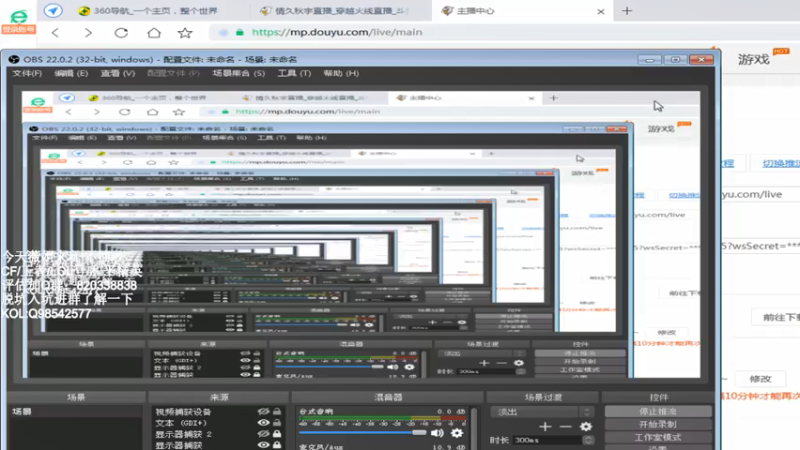Open the 文件(F) menu in OBS
Viewport: 800px width, 450px height.
tap(27, 73)
